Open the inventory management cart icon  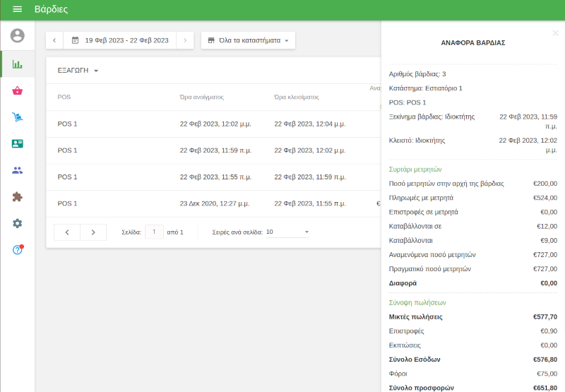click(18, 117)
